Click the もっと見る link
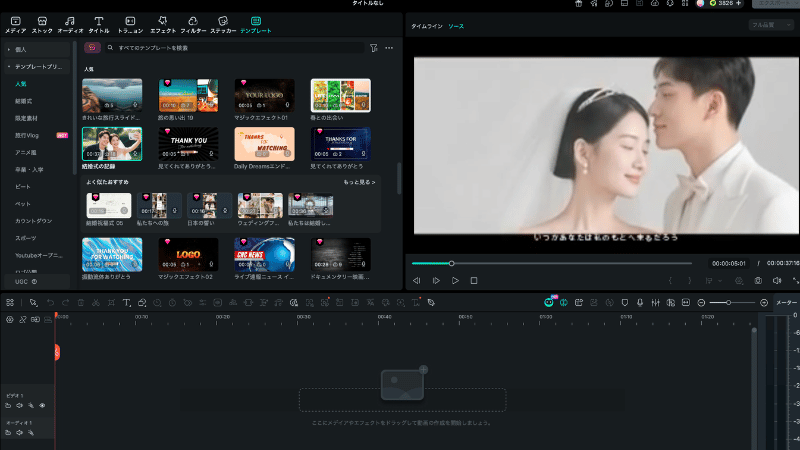 point(359,182)
